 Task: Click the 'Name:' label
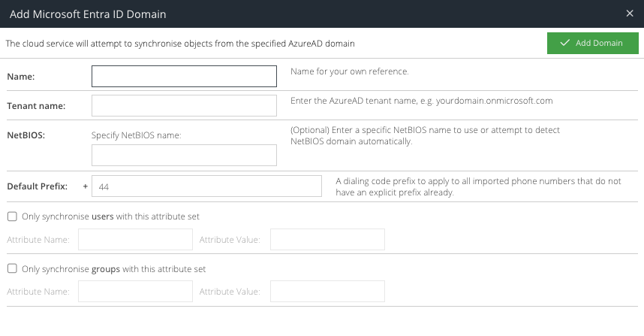coord(21,77)
